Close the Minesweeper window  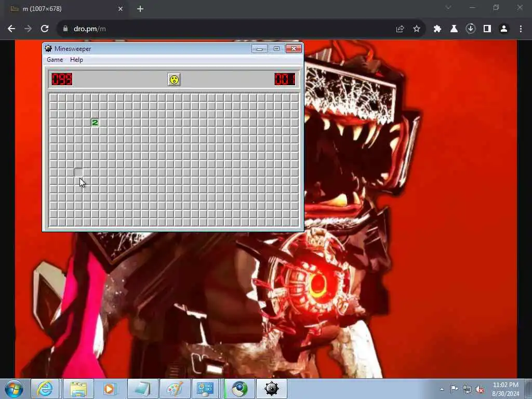point(294,48)
